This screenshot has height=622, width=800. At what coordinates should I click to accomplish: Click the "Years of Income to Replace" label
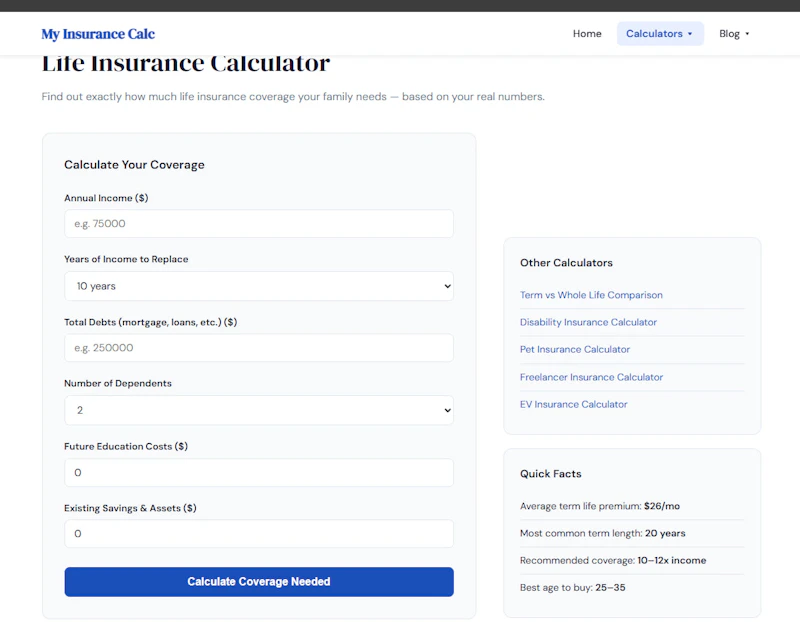[126, 259]
